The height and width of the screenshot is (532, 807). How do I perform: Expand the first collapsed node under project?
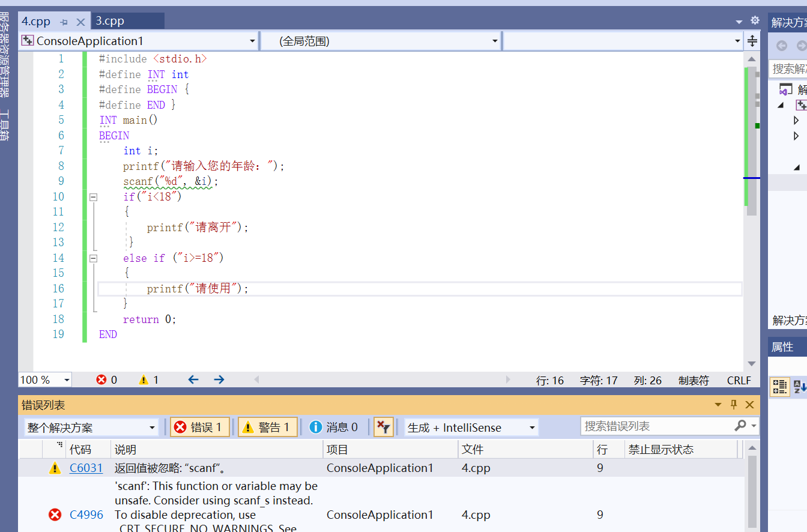796,121
